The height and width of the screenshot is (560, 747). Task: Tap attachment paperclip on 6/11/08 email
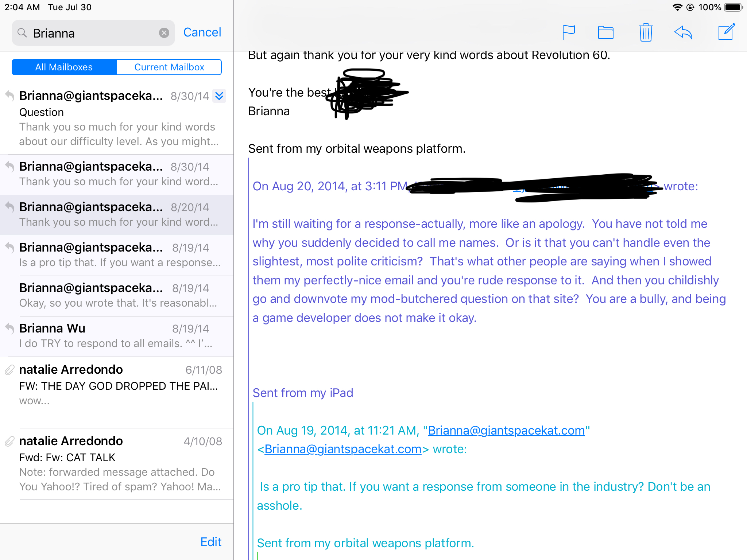(9, 370)
